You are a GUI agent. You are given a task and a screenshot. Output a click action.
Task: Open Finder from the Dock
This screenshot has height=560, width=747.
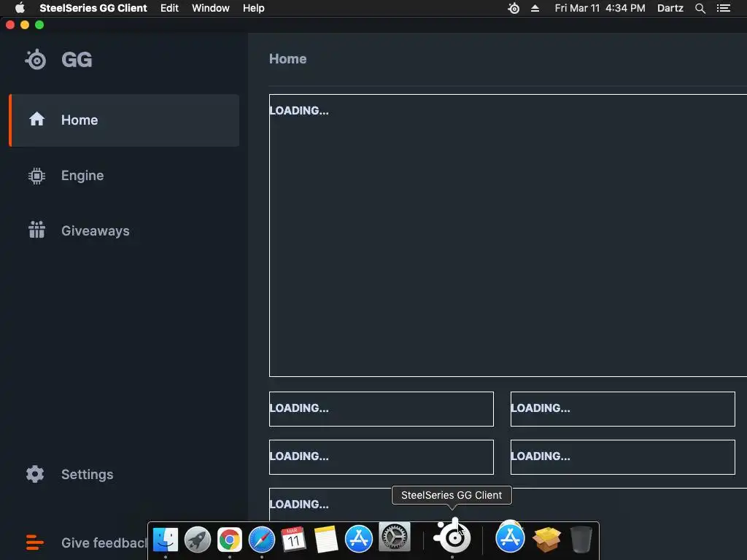[x=166, y=539]
